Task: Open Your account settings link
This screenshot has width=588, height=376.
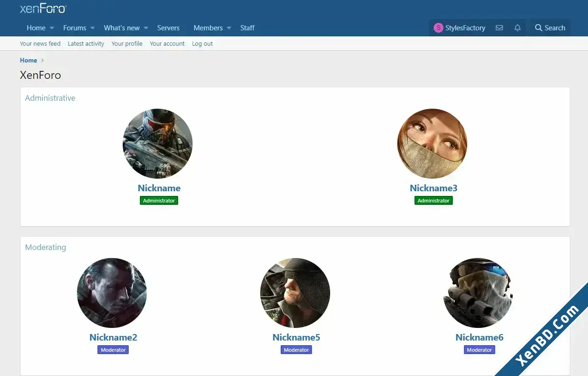Action: pos(167,43)
